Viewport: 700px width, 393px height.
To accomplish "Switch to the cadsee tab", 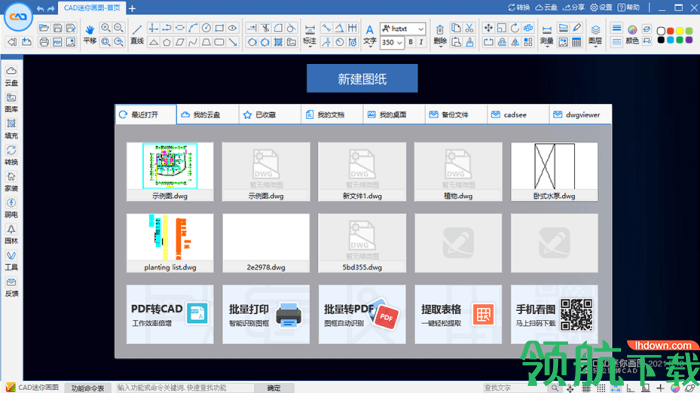I will click(x=518, y=115).
